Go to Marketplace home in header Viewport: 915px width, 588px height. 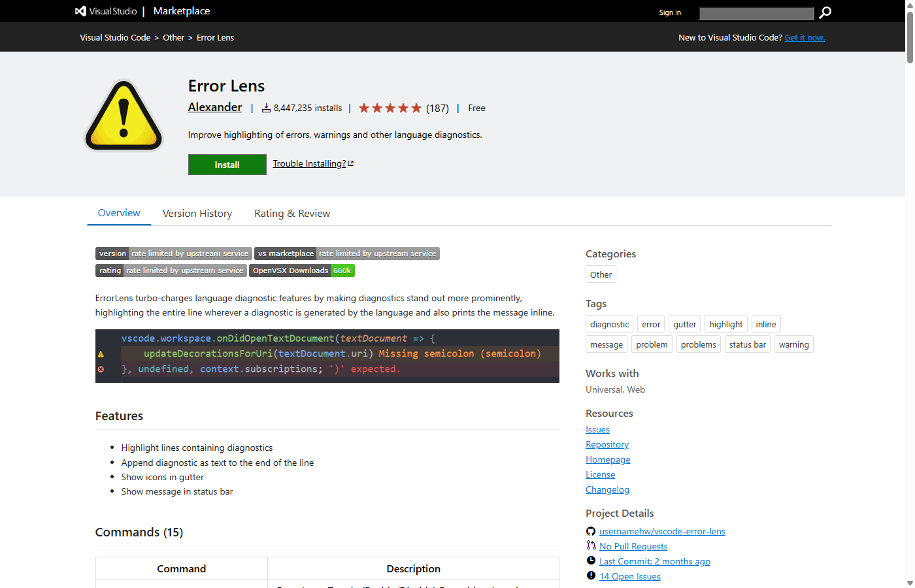pos(182,11)
